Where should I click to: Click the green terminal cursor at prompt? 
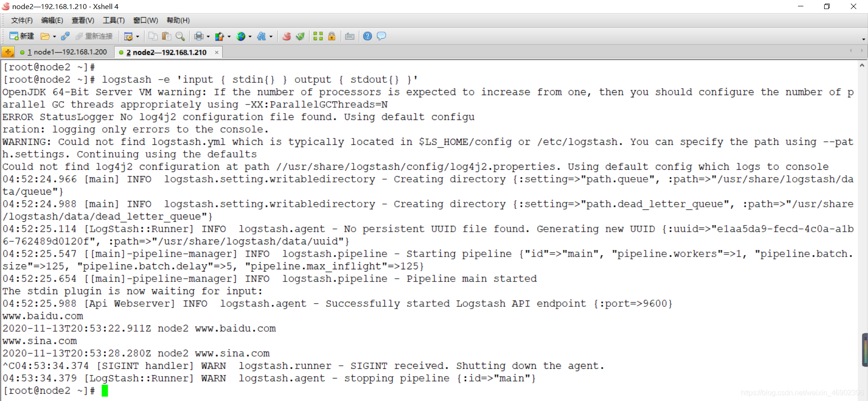pyautogui.click(x=105, y=391)
